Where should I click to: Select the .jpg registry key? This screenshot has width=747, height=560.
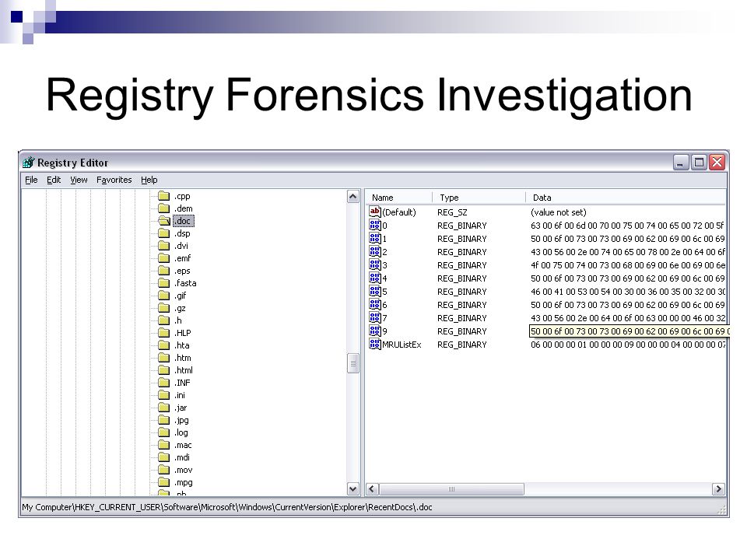[x=181, y=420]
